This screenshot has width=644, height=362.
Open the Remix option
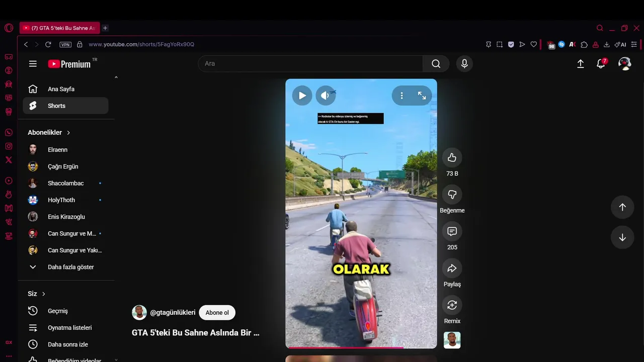[x=452, y=305]
